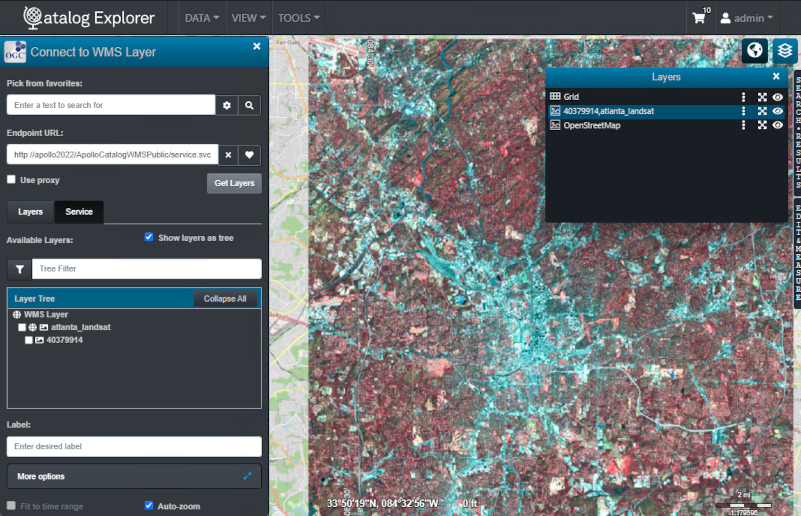Clear the Endpoint URL with X icon
Image resolution: width=801 pixels, height=516 pixels.
227,155
